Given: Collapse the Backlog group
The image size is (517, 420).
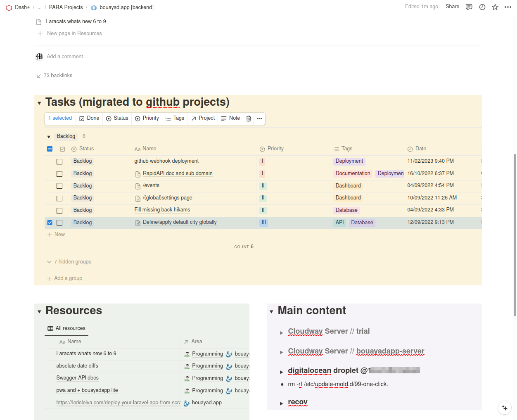Looking at the screenshot, I should coord(49,137).
